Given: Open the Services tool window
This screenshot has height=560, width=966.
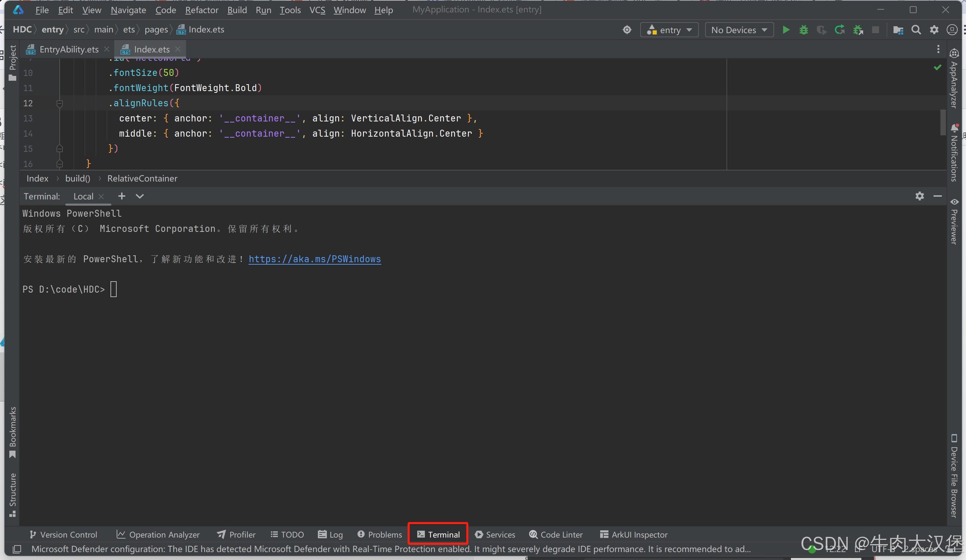Looking at the screenshot, I should click(x=495, y=534).
